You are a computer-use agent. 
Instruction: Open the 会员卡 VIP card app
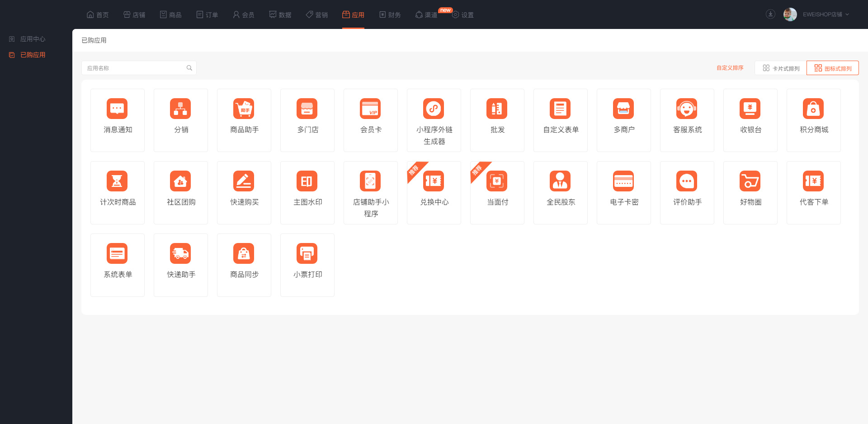370,109
